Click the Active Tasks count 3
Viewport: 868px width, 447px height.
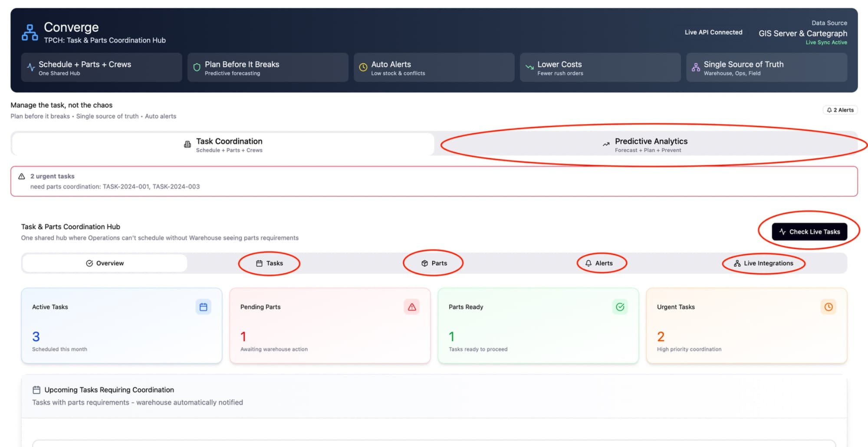[36, 336]
